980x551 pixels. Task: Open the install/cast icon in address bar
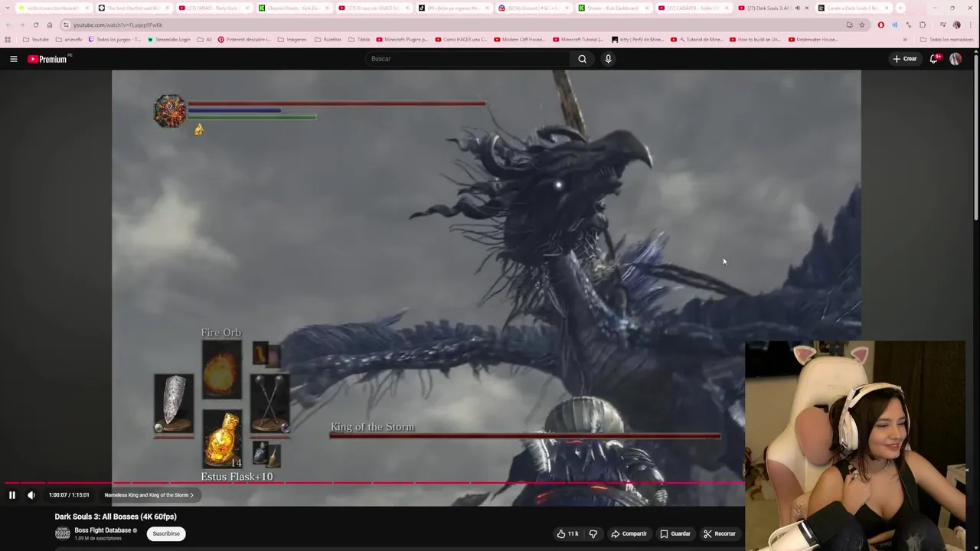point(849,24)
